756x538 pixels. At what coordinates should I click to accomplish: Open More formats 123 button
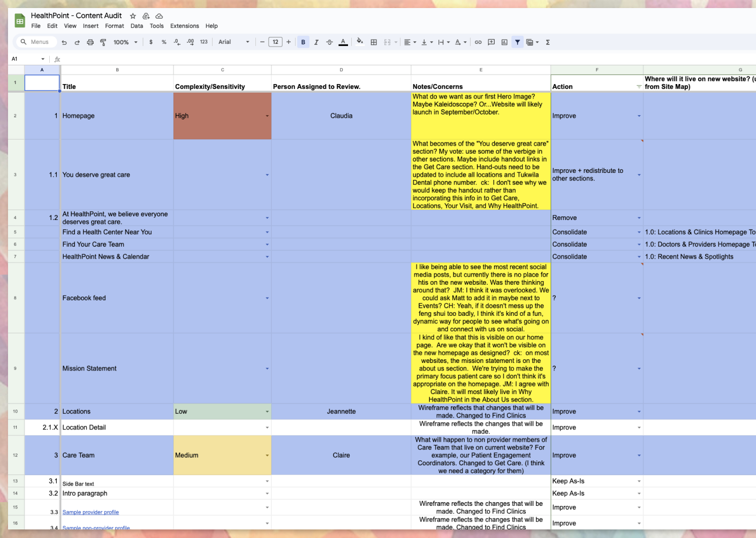(204, 42)
